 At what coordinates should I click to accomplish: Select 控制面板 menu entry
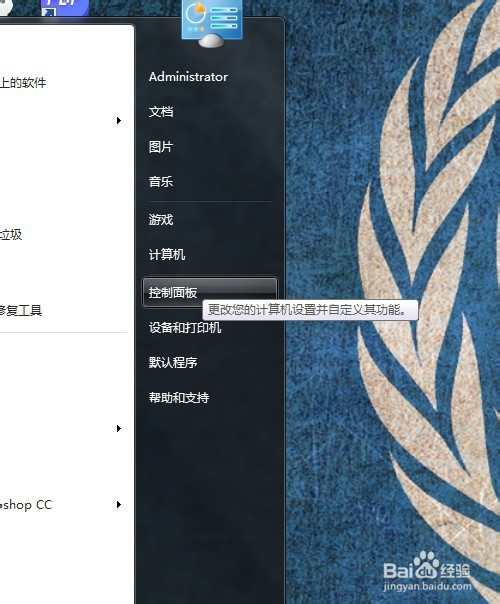[x=210, y=292]
